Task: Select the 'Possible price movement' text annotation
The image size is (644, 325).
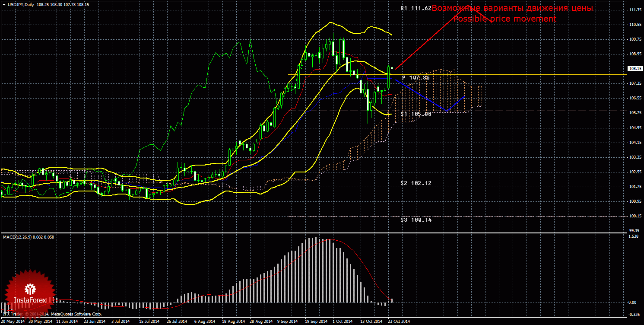Action: [504, 19]
